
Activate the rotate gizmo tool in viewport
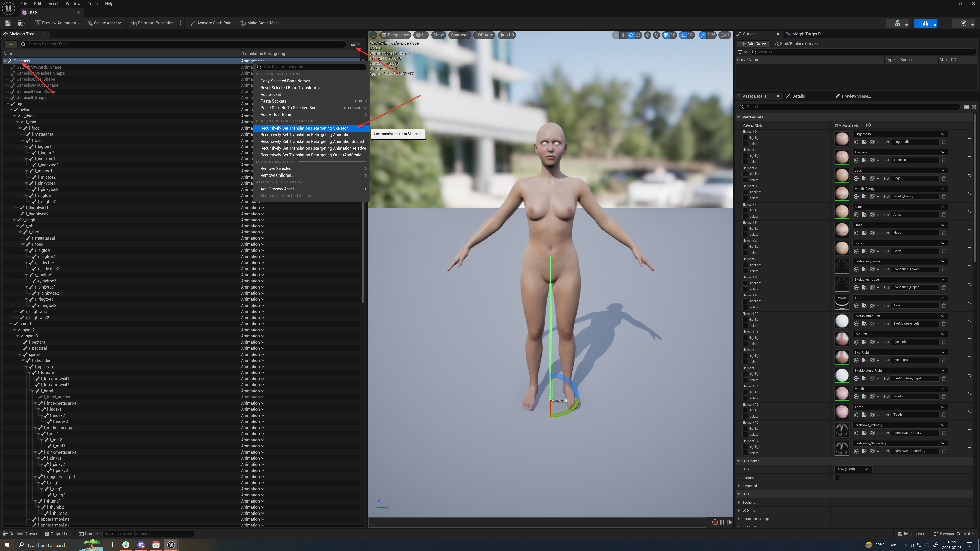tap(631, 35)
